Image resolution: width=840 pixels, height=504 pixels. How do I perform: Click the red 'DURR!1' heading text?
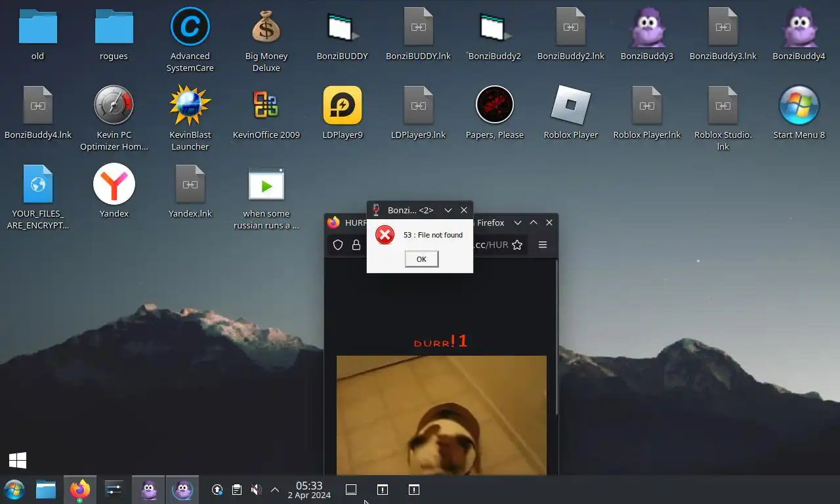point(441,341)
